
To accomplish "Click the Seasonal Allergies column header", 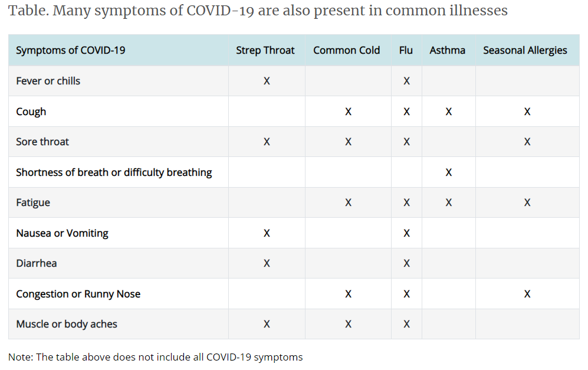I will click(x=525, y=50).
